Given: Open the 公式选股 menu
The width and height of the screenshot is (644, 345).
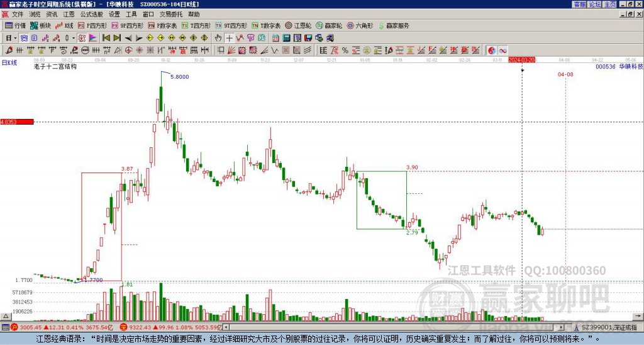Looking at the screenshot, I should coord(92,14).
